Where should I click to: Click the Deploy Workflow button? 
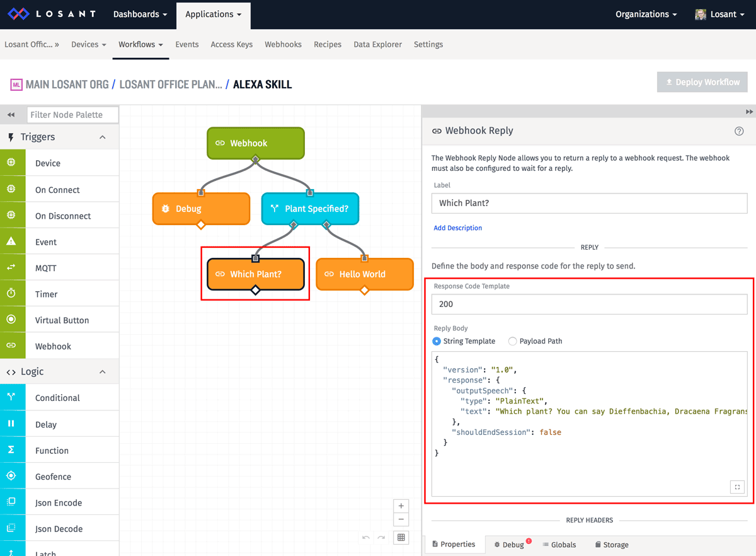[x=702, y=82]
